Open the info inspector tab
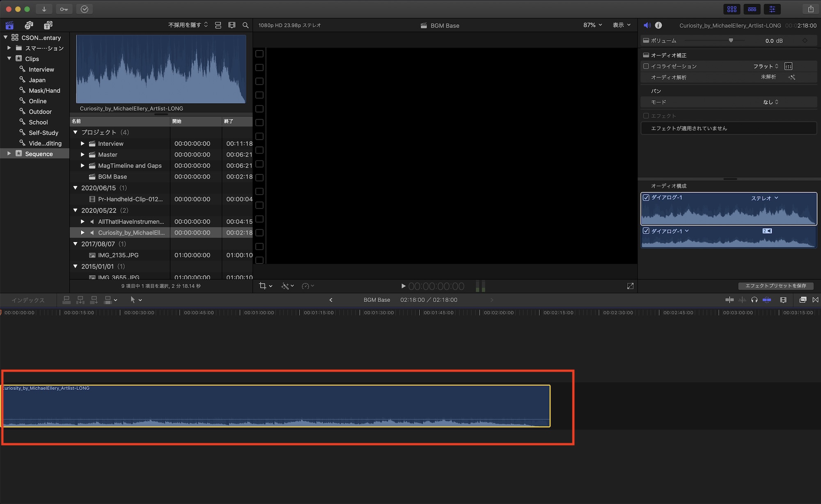 658,25
